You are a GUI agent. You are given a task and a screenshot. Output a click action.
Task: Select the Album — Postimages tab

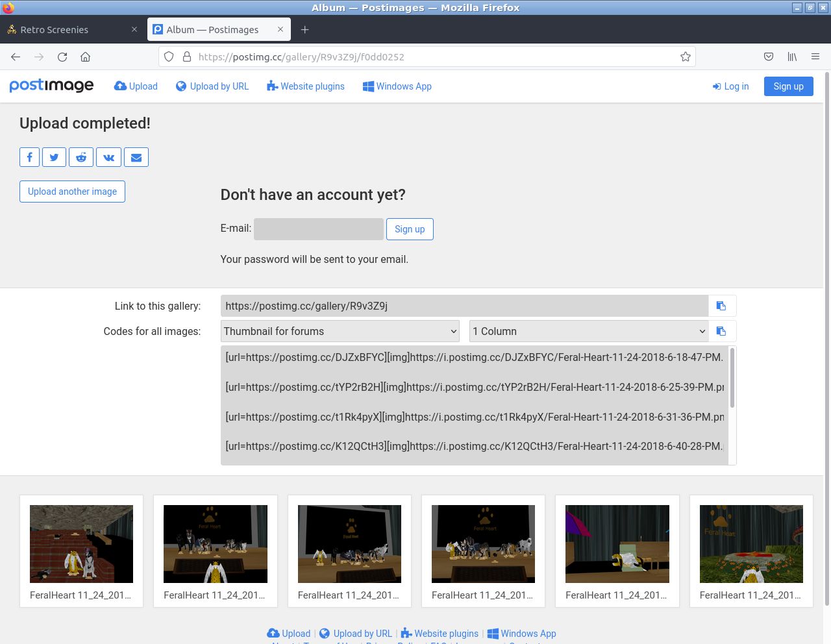point(219,30)
